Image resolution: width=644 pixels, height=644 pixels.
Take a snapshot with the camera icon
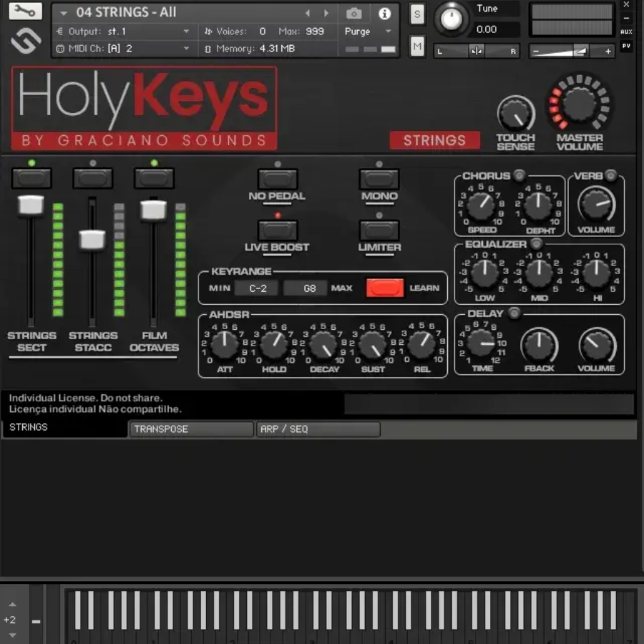pos(353,14)
